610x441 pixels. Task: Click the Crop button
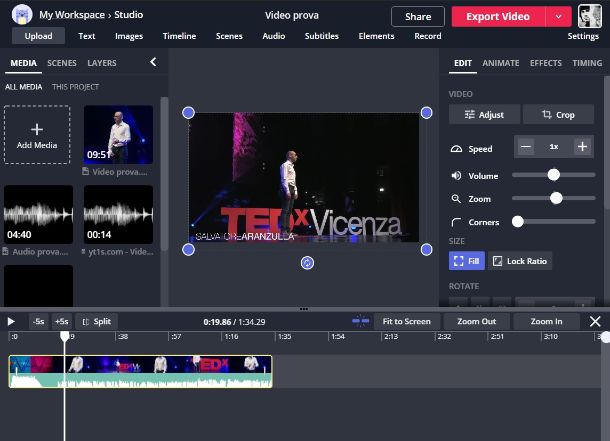tap(558, 114)
